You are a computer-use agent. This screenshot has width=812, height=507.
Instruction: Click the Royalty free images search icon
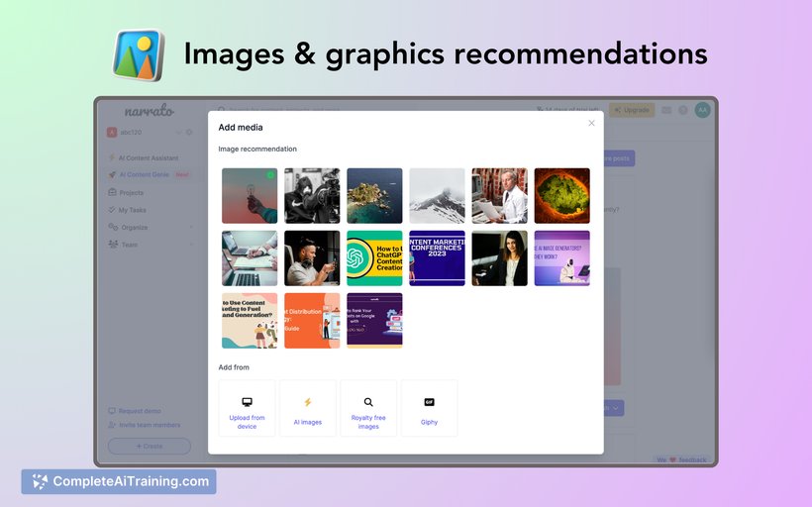[368, 402]
